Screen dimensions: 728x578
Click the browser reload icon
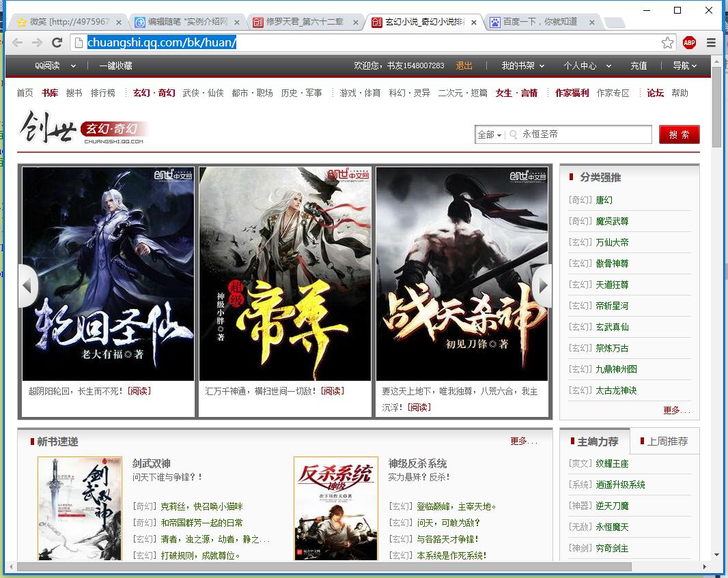point(57,43)
